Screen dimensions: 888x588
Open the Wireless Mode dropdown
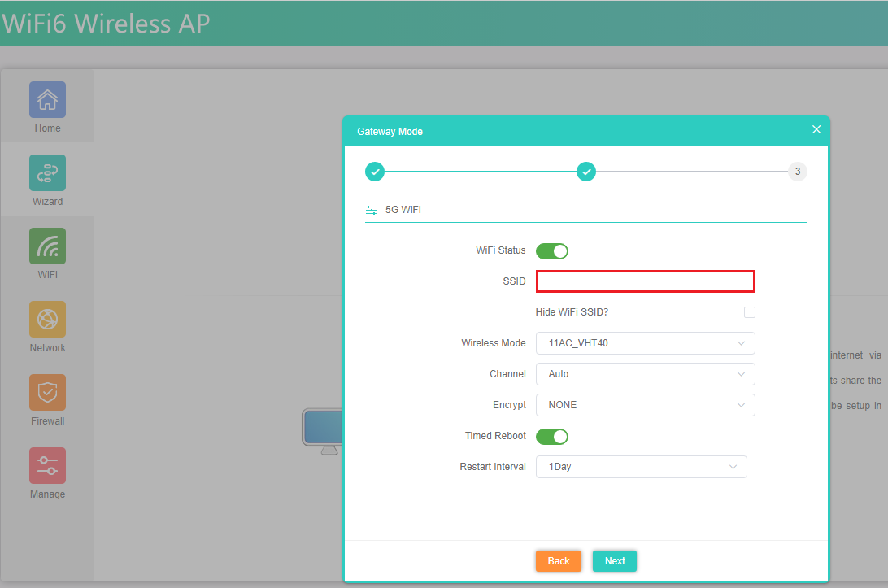645,343
